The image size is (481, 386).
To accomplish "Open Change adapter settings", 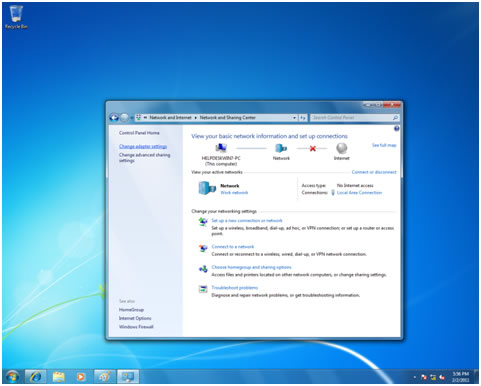I will (143, 146).
